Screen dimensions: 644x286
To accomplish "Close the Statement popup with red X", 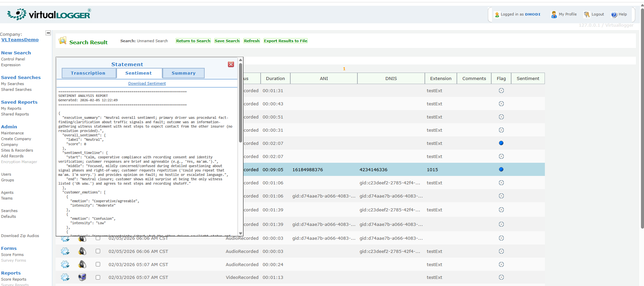I will pyautogui.click(x=231, y=64).
